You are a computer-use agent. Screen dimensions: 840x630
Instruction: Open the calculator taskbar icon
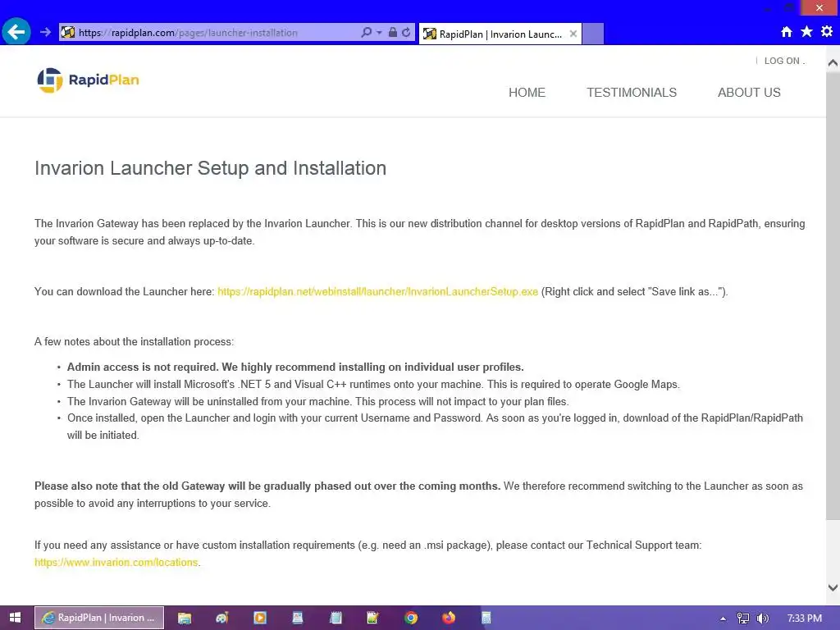[x=486, y=618]
